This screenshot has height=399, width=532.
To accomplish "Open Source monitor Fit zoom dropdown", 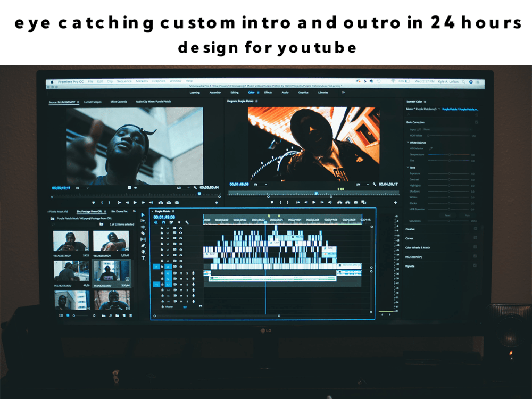I will [82, 188].
